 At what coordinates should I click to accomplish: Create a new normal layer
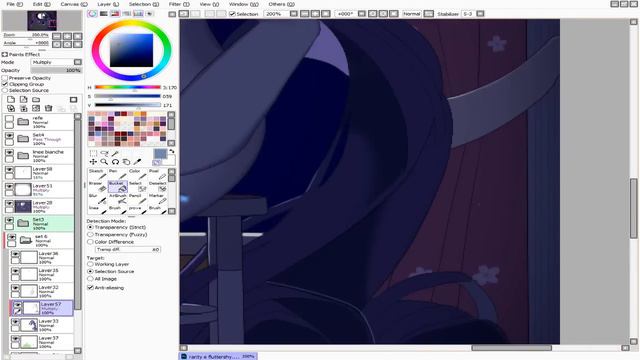[11, 99]
